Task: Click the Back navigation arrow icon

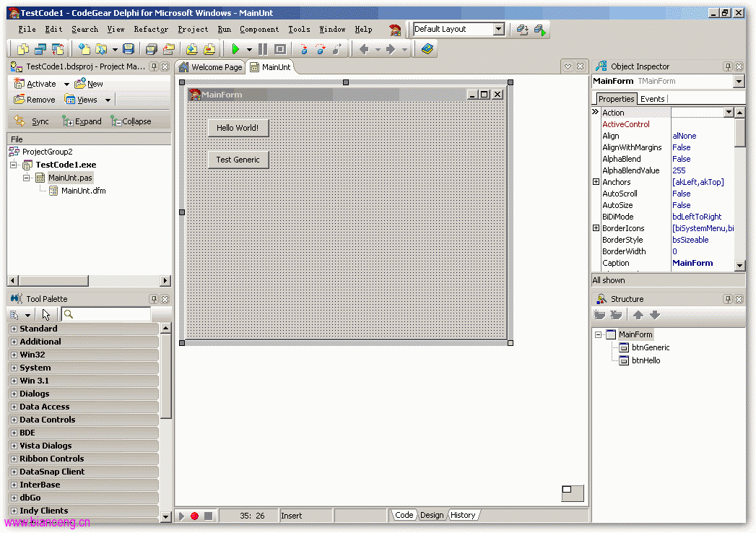Action: click(364, 48)
